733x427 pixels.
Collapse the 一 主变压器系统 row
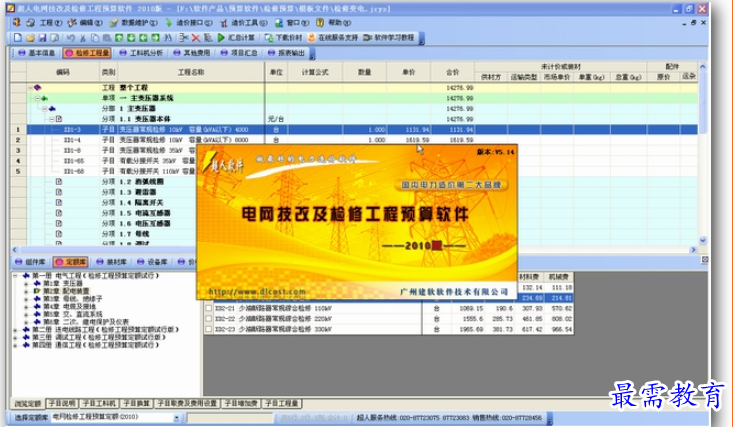pos(37,98)
